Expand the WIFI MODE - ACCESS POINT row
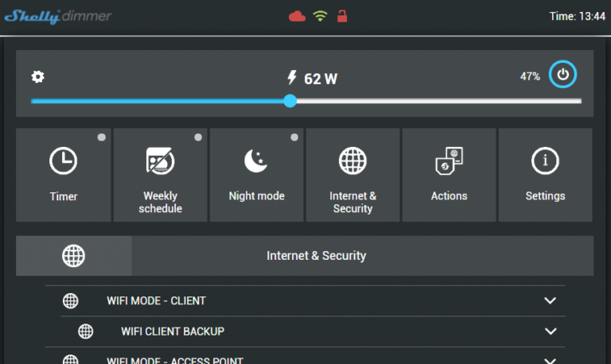The height and width of the screenshot is (364, 611). tap(549, 359)
